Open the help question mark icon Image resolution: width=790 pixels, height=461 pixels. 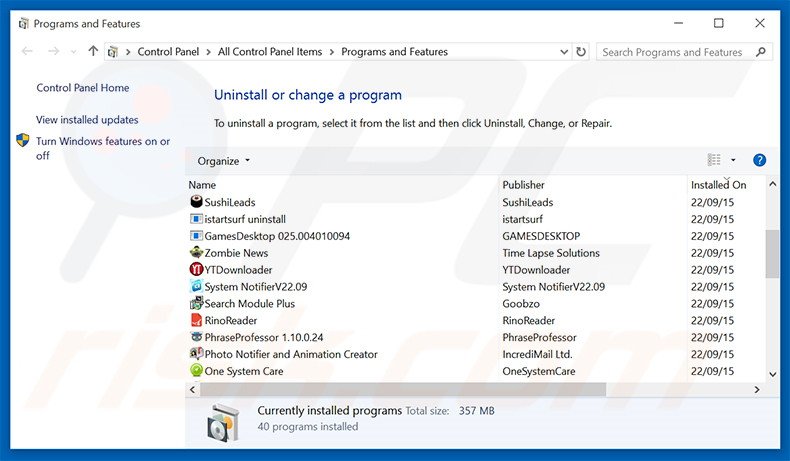759,160
